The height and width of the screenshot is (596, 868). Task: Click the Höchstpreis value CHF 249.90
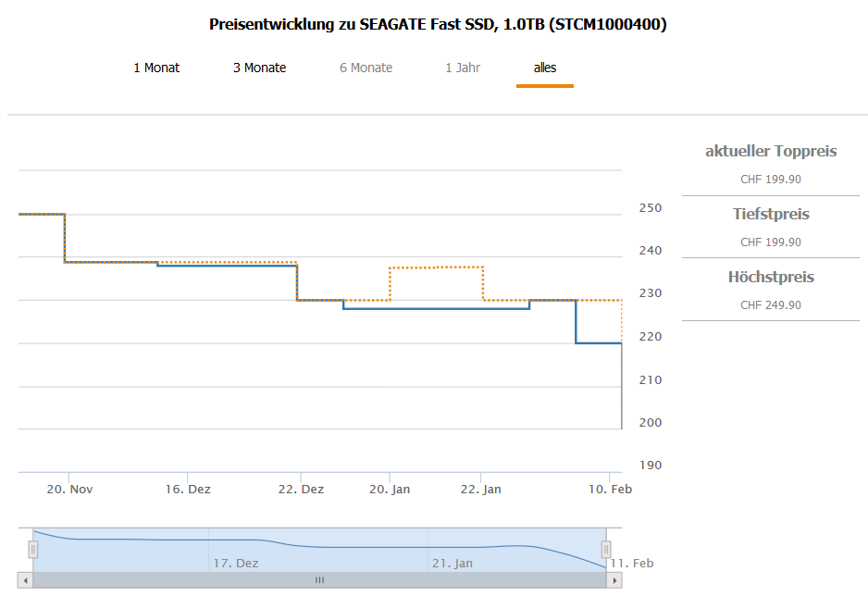tap(771, 304)
